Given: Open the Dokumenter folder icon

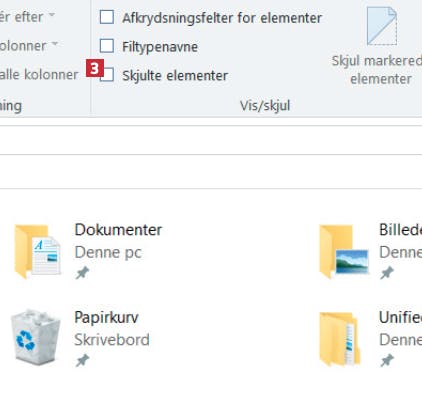Looking at the screenshot, I should point(37,252).
